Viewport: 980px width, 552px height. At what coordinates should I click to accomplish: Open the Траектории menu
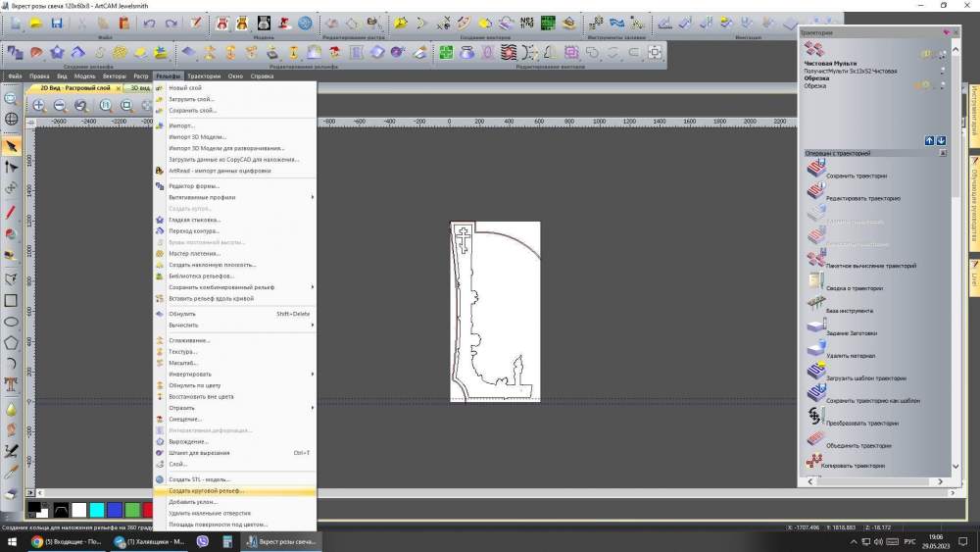204,75
